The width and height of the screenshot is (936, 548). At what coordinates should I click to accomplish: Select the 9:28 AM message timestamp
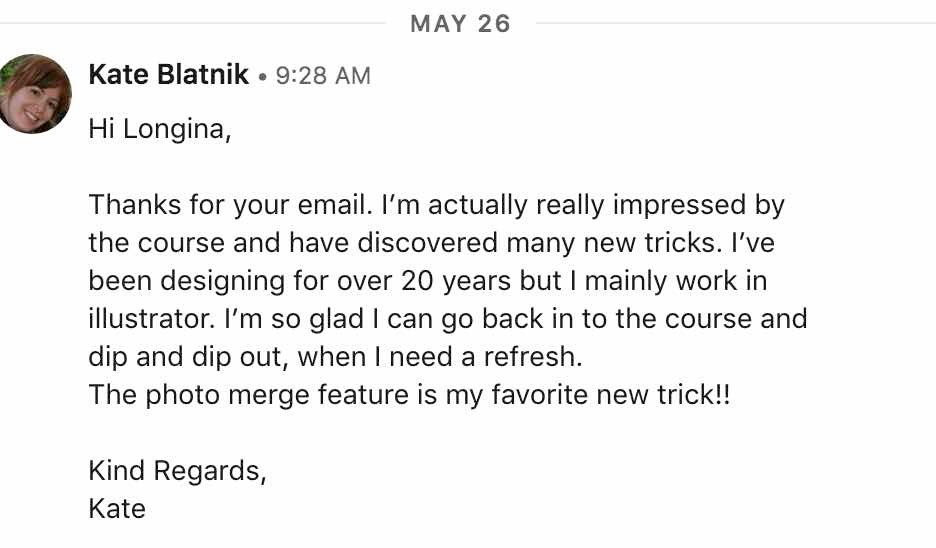click(323, 76)
